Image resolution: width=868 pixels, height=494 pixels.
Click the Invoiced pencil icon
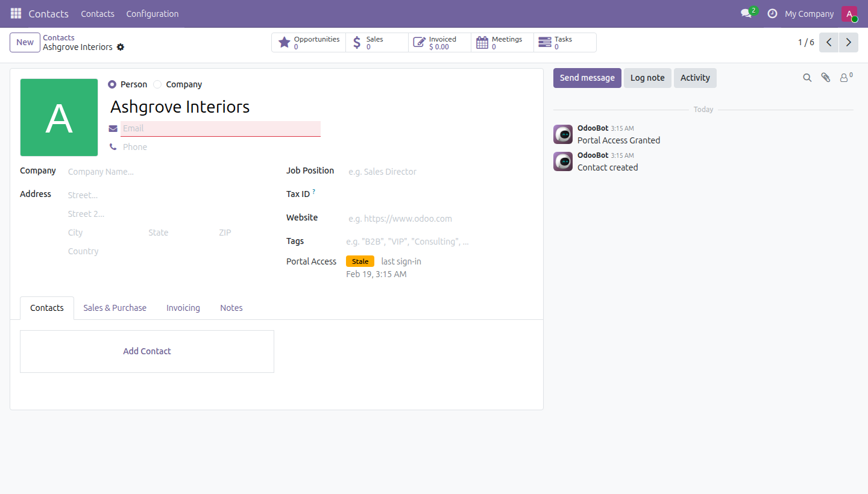420,42
